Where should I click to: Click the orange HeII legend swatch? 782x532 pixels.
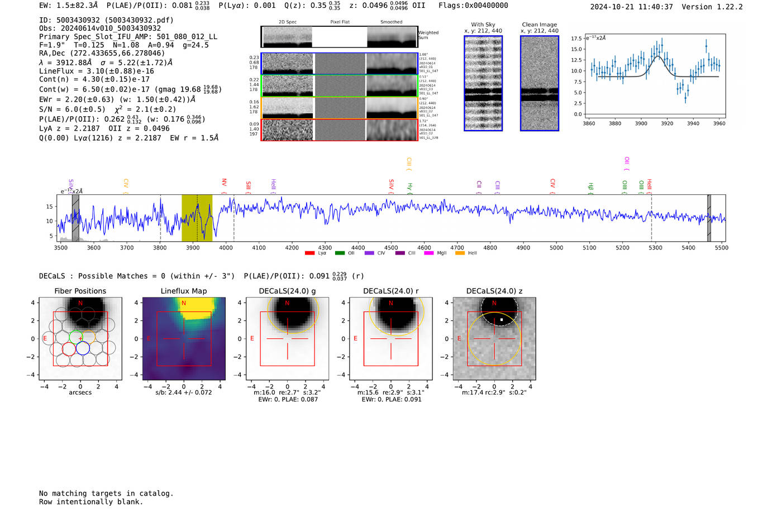[460, 253]
